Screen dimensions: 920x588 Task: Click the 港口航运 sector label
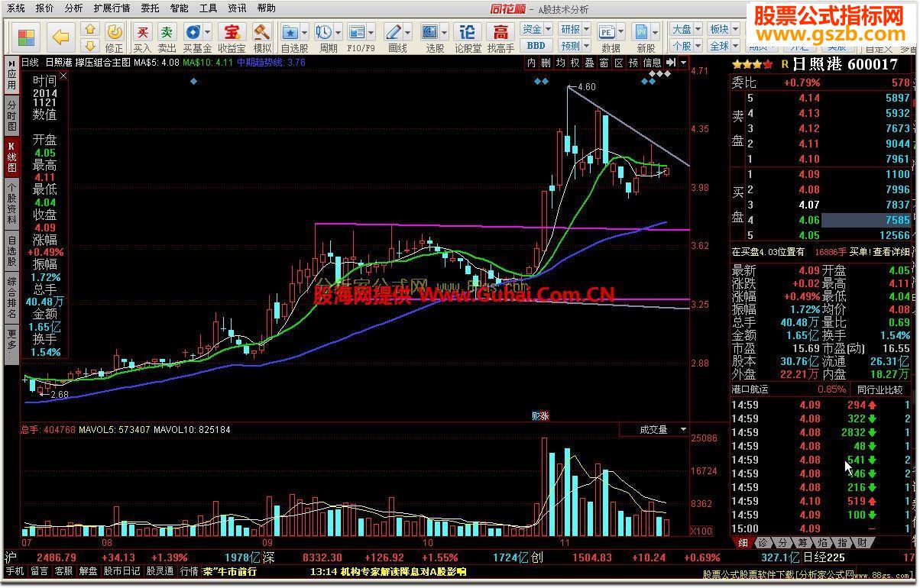(750, 389)
